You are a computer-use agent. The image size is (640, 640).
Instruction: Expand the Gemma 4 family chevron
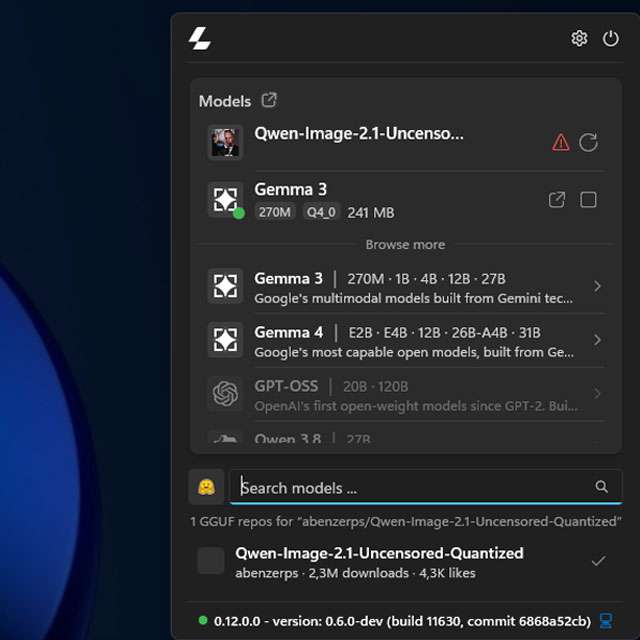597,340
